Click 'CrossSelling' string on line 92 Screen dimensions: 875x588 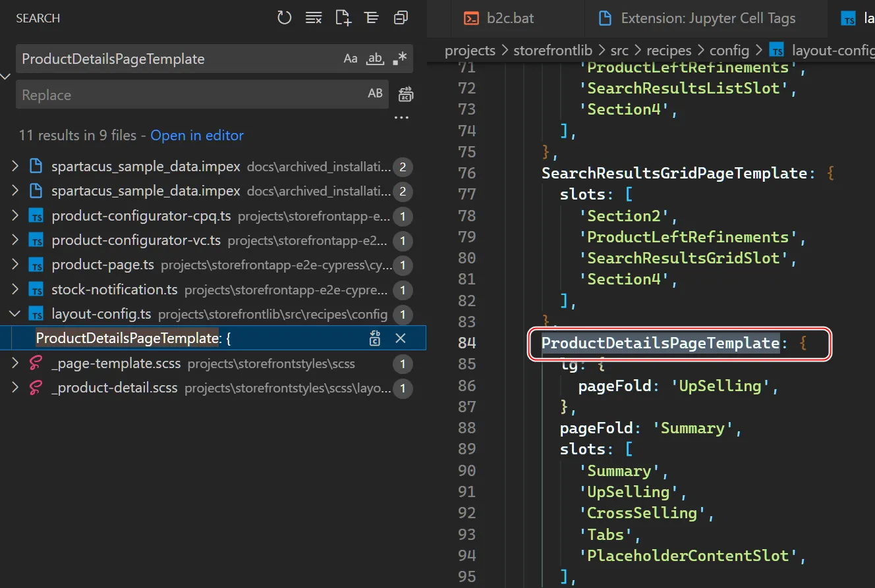[642, 513]
